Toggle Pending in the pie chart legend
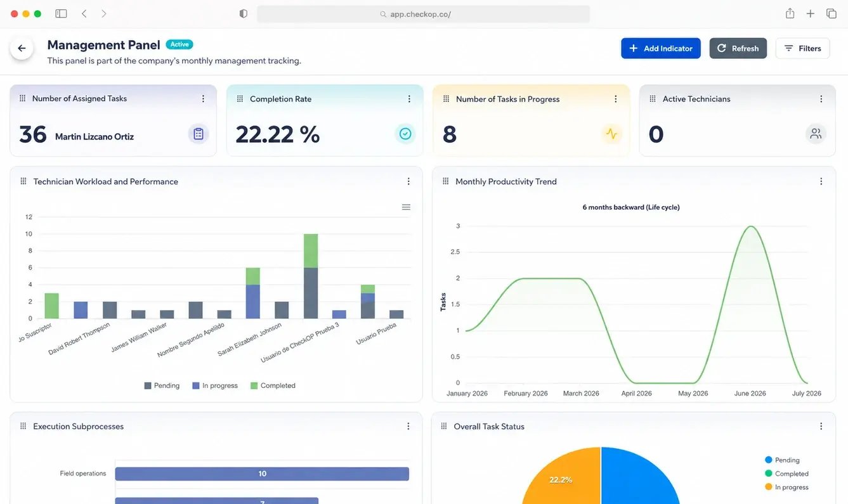The width and height of the screenshot is (848, 504). point(783,460)
